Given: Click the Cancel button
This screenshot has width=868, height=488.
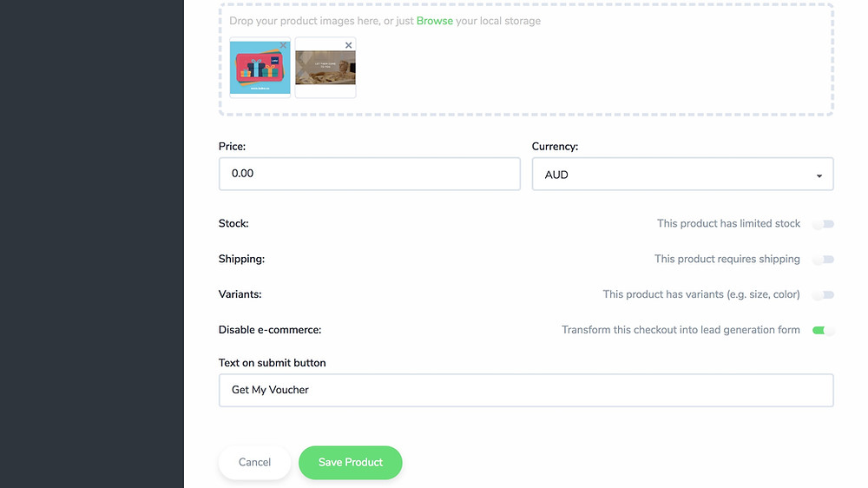Looking at the screenshot, I should [254, 463].
